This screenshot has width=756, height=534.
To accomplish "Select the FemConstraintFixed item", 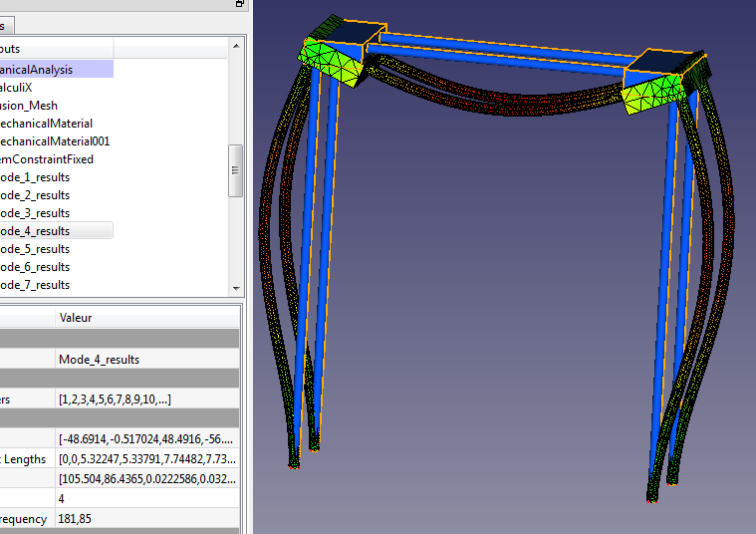I will click(47, 159).
